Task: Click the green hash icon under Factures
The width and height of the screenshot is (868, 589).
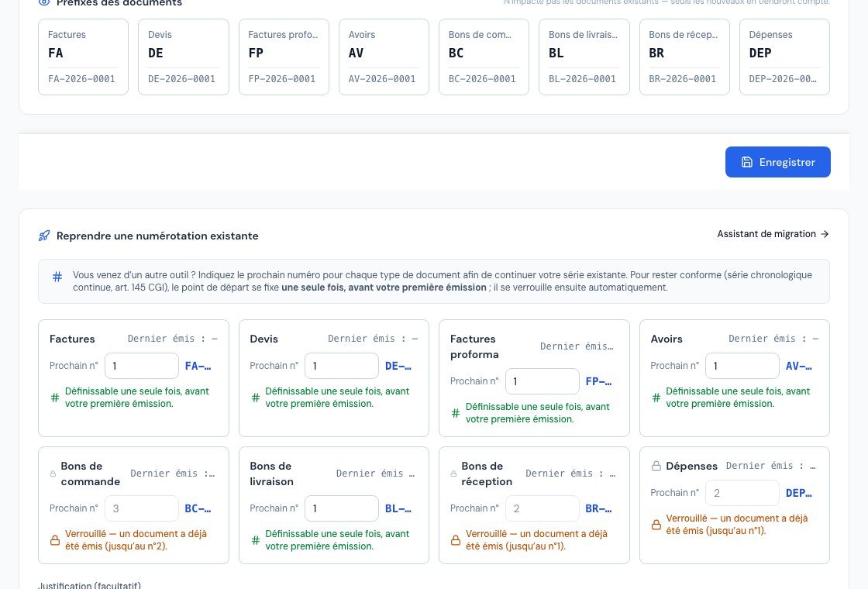Action: 55,398
